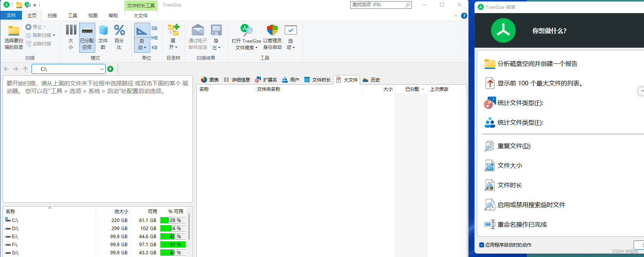The height and width of the screenshot is (257, 644).
Task: Open the 用户 view tab
Action: (x=290, y=80)
